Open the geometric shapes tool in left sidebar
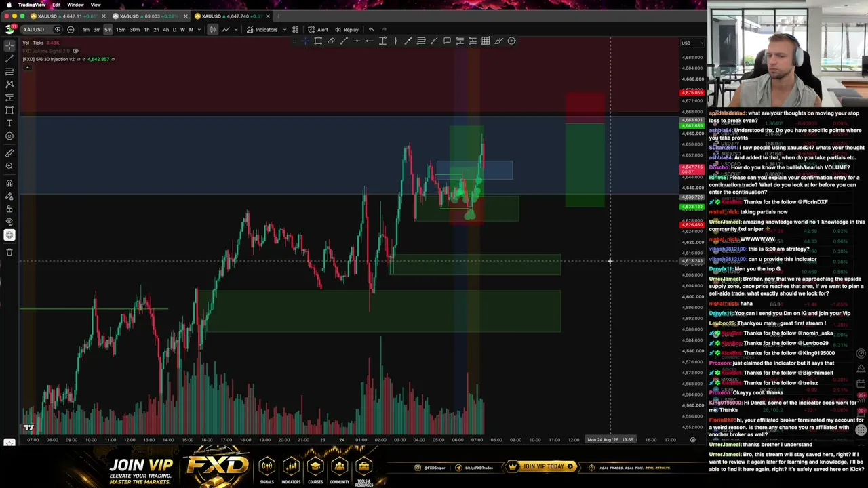Image resolution: width=868 pixels, height=488 pixels. (x=9, y=110)
